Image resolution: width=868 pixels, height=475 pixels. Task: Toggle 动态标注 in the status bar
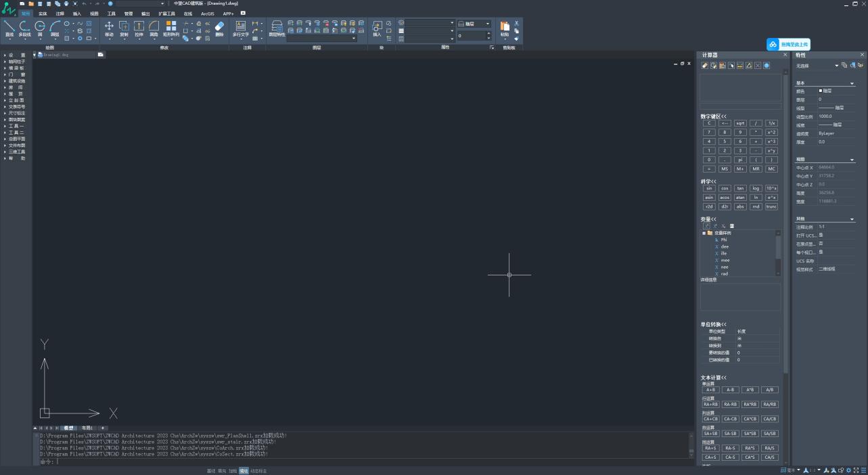[258, 471]
